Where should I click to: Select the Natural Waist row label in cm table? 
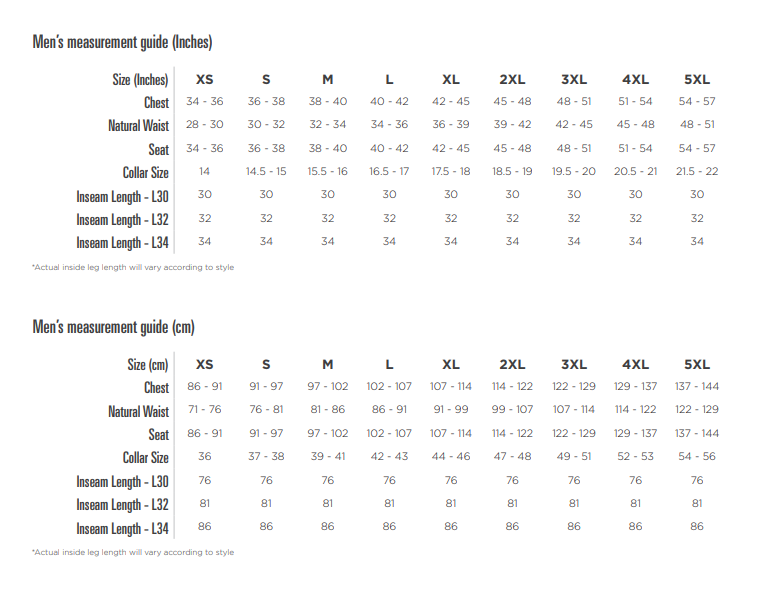139,411
